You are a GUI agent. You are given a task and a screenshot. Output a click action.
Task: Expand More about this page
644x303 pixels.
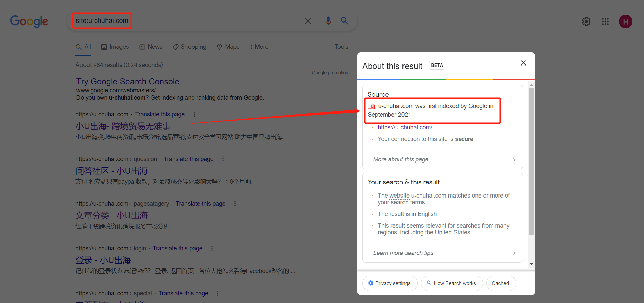(x=442, y=159)
